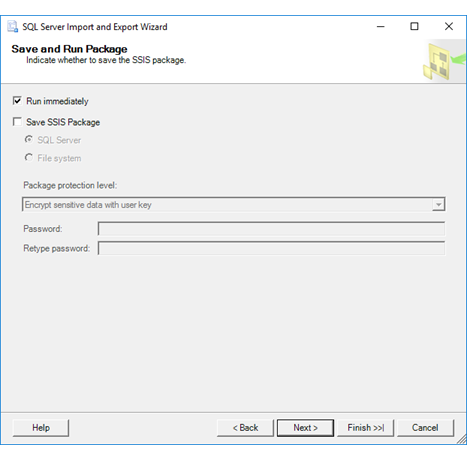The width and height of the screenshot is (467, 460).
Task: Maximize the wizard window
Action: click(x=414, y=26)
